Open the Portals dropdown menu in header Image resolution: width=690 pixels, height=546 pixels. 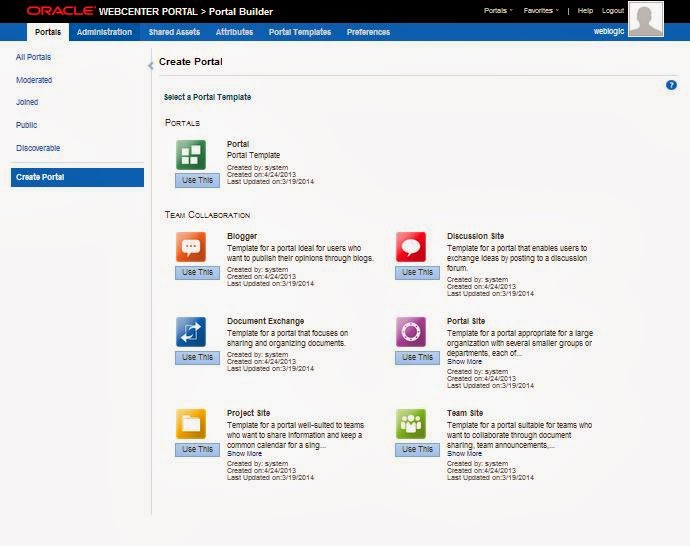(498, 11)
